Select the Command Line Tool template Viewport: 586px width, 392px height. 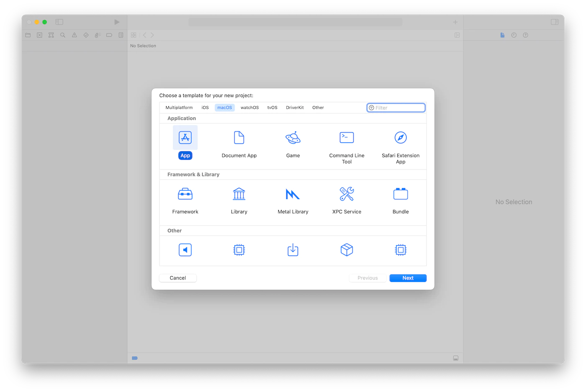click(x=347, y=138)
